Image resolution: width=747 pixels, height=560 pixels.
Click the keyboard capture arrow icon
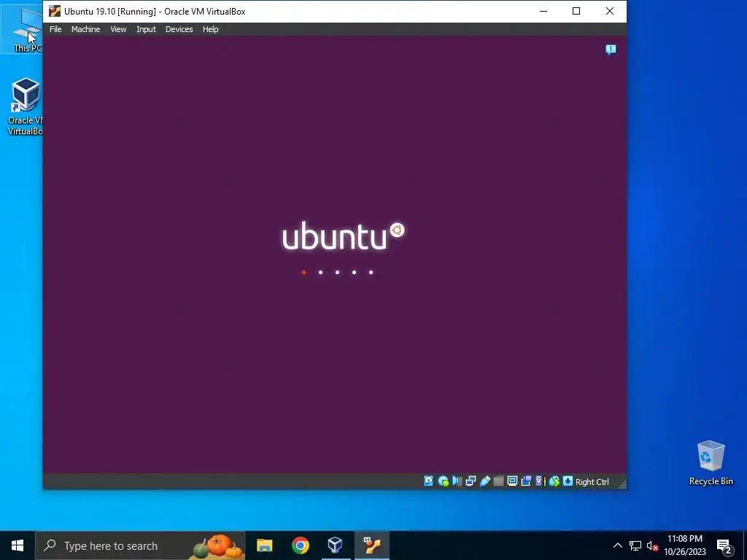pos(568,481)
